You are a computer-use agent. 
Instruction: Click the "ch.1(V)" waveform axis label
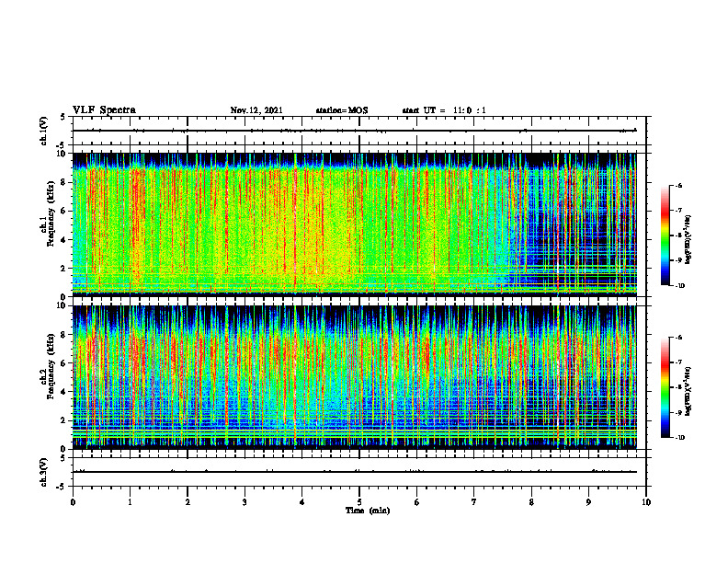tap(44, 131)
